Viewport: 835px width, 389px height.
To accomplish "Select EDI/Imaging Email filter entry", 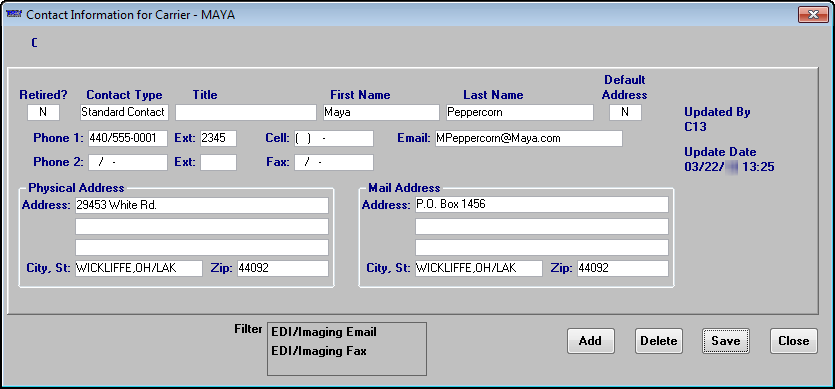I will 324,332.
